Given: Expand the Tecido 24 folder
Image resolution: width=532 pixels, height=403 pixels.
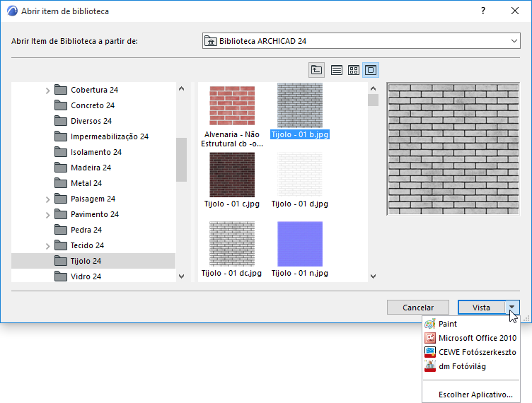Looking at the screenshot, I should [48, 246].
